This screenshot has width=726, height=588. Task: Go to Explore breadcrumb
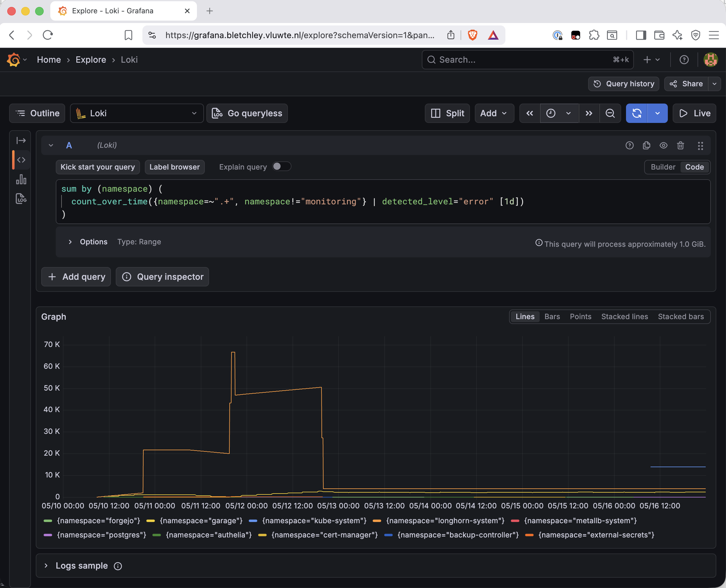click(x=91, y=60)
